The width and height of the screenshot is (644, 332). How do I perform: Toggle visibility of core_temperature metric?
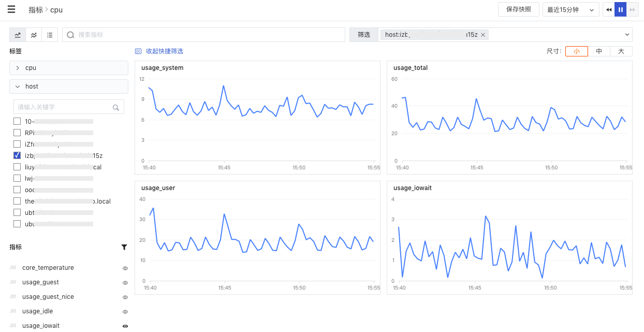(x=125, y=268)
